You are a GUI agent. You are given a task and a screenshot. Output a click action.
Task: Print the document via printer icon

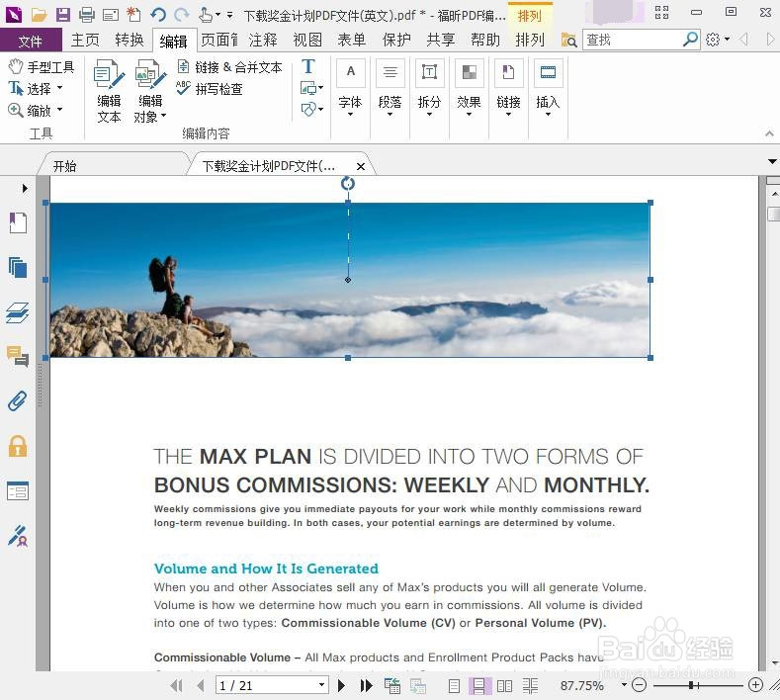(x=87, y=15)
